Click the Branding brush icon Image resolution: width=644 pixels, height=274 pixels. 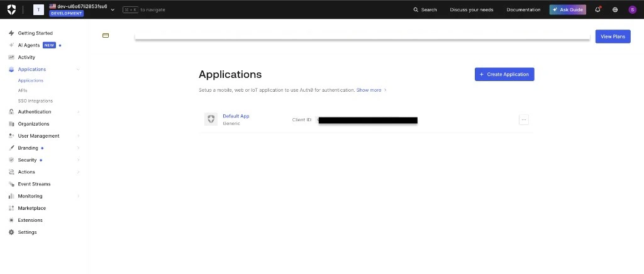point(11,148)
